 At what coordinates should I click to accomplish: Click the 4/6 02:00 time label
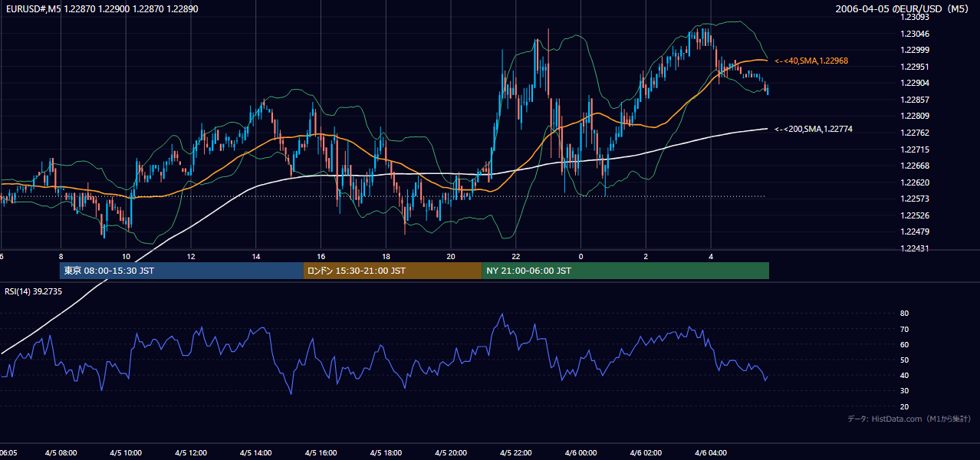[646, 453]
